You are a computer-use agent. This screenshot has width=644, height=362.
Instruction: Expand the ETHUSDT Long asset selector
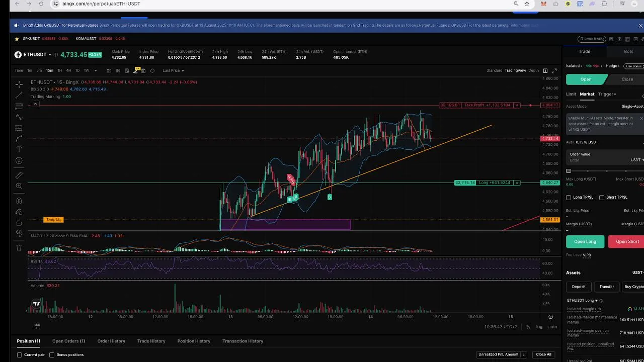click(583, 301)
